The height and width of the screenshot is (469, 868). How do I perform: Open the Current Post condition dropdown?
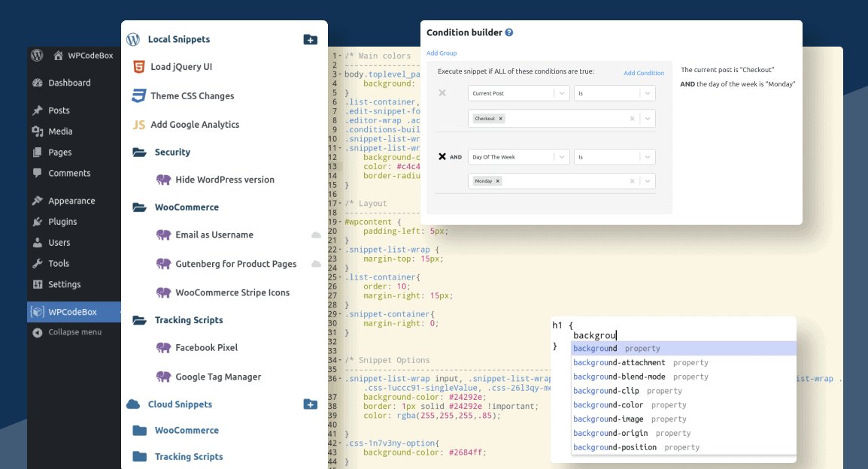[x=518, y=93]
